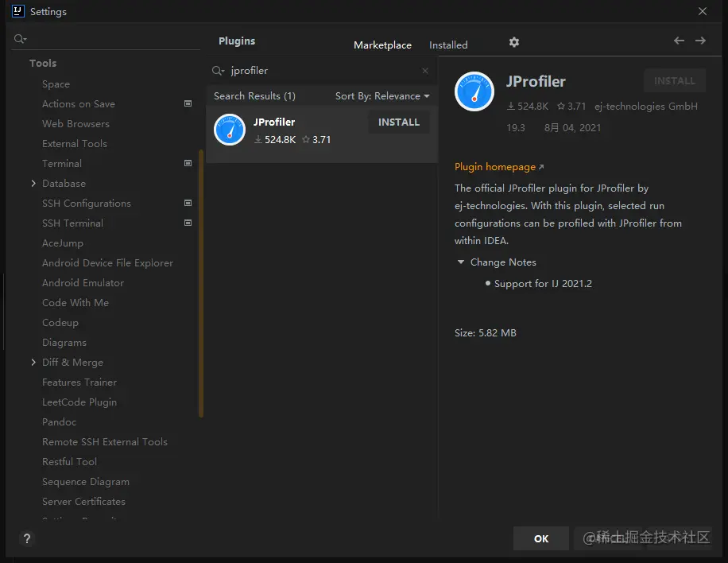This screenshot has height=563, width=728.
Task: Click version 19.3 text
Action: pos(515,128)
